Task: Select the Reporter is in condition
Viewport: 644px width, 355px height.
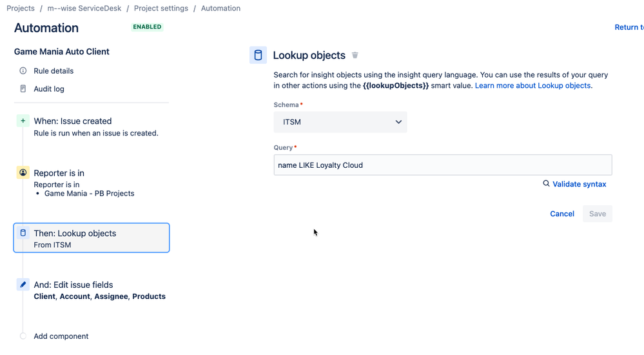Action: click(91, 182)
